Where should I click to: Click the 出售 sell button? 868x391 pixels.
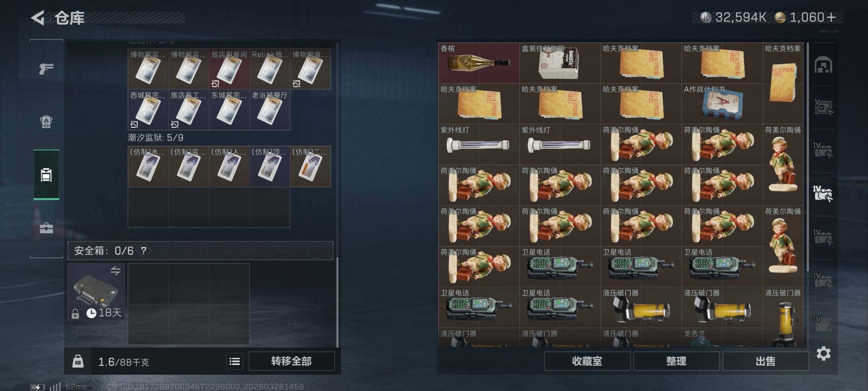766,361
